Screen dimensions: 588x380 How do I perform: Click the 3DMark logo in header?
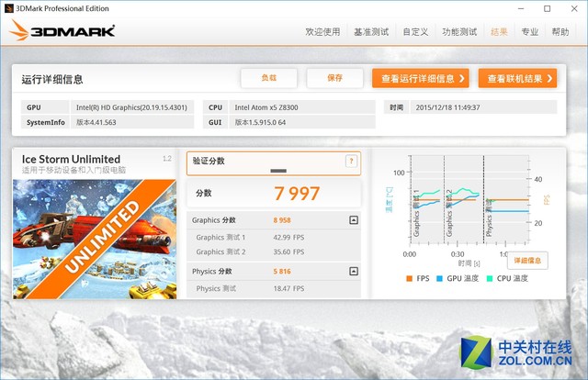(62, 30)
